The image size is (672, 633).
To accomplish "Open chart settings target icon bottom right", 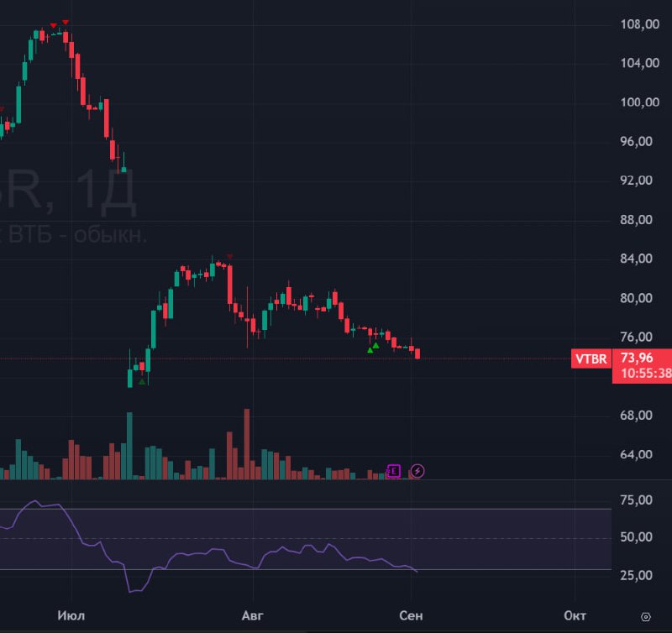I will point(645,617).
